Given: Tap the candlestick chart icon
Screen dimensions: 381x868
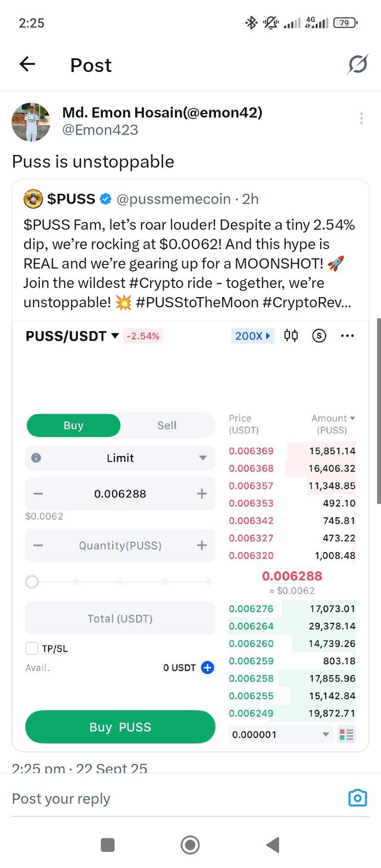Looking at the screenshot, I should pyautogui.click(x=291, y=336).
